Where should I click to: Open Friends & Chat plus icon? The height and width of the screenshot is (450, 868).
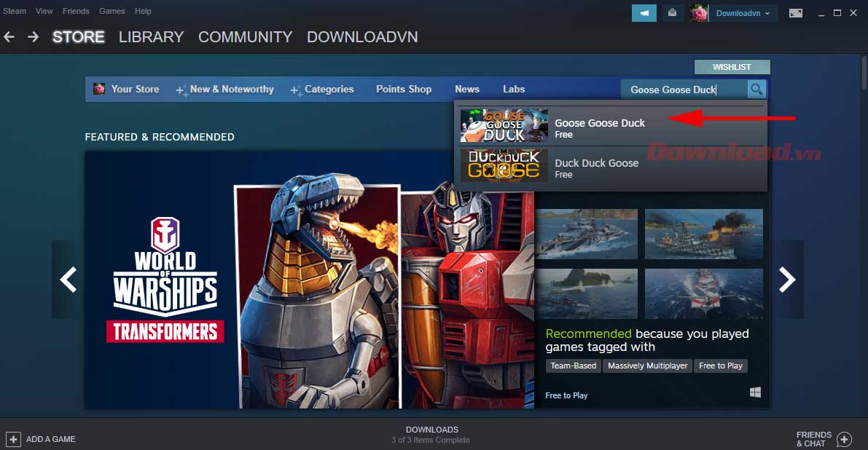click(844, 440)
